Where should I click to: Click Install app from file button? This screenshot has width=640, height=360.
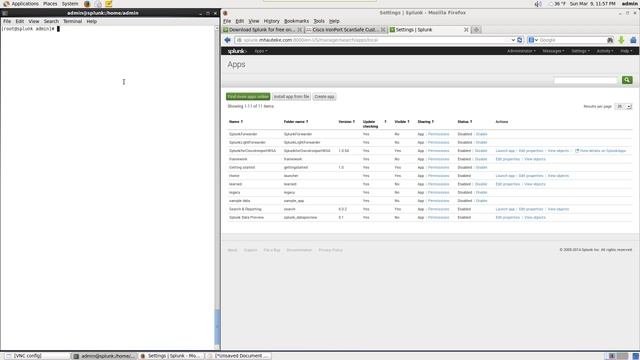point(291,97)
